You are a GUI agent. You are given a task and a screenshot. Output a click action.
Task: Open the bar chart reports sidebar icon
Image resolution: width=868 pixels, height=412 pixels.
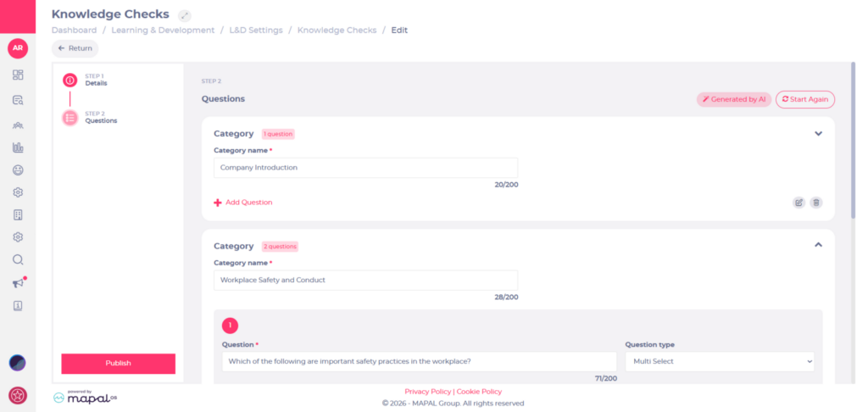(18, 148)
